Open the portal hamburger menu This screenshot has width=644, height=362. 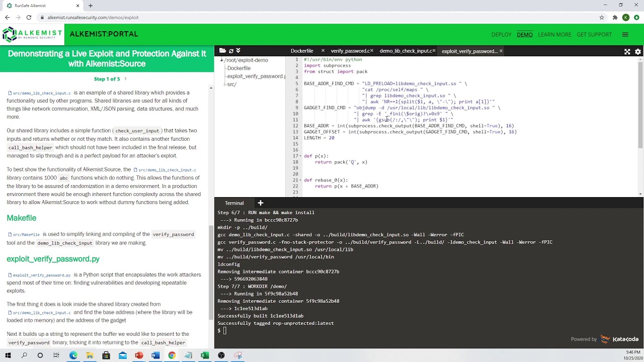(x=625, y=35)
